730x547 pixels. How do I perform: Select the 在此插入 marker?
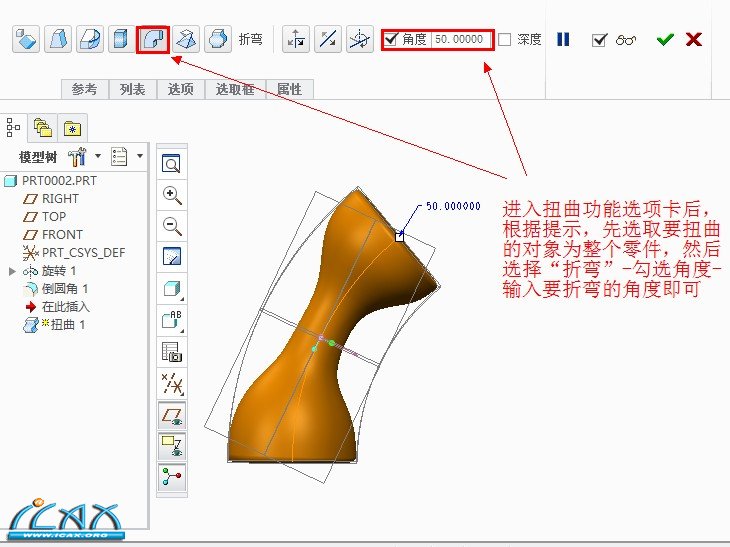(x=57, y=307)
